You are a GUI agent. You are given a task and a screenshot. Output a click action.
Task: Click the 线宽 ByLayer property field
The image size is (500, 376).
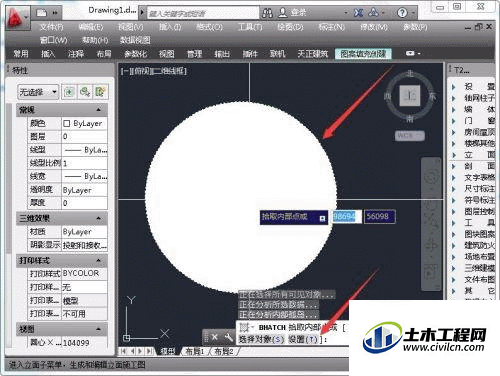(85, 176)
